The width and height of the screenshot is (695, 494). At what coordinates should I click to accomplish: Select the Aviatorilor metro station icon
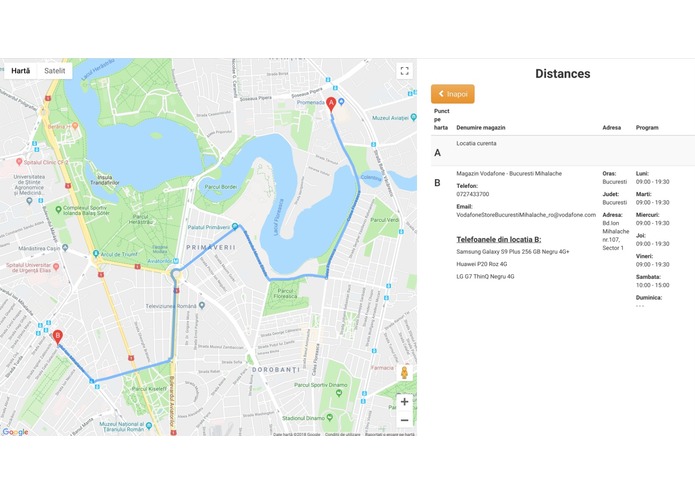[176, 261]
